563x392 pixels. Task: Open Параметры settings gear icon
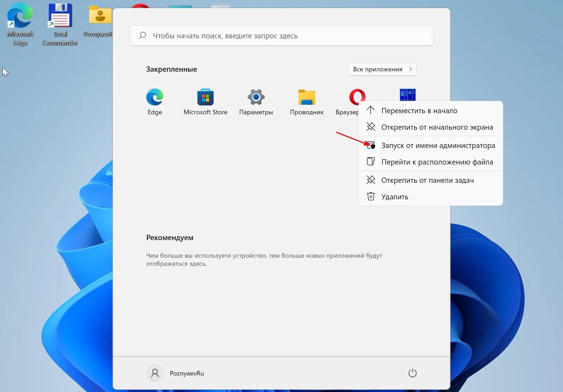pyautogui.click(x=256, y=97)
